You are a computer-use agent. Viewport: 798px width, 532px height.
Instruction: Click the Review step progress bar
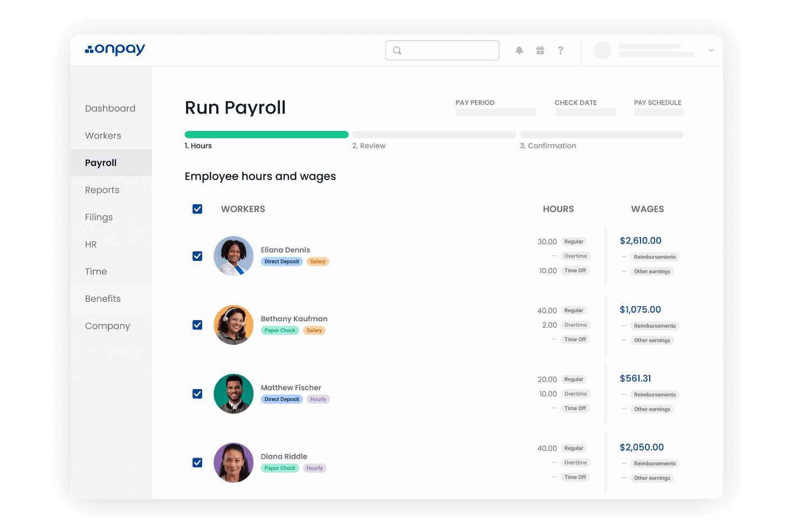434,135
